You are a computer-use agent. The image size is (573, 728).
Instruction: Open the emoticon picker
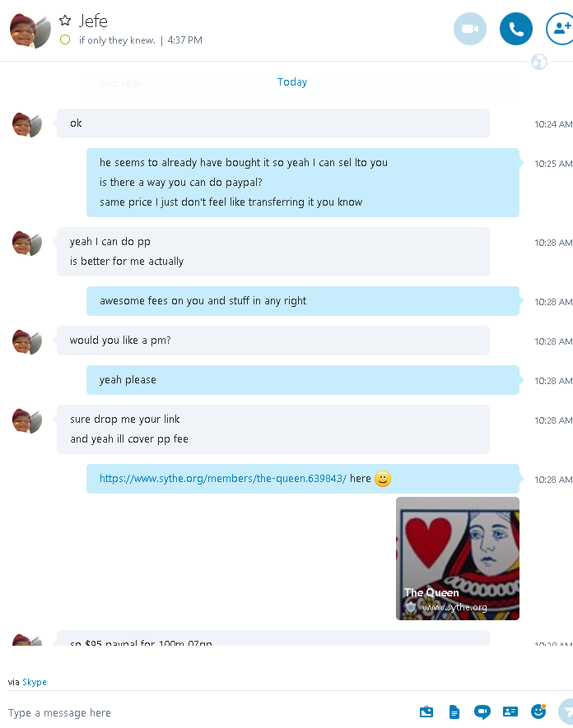538,712
